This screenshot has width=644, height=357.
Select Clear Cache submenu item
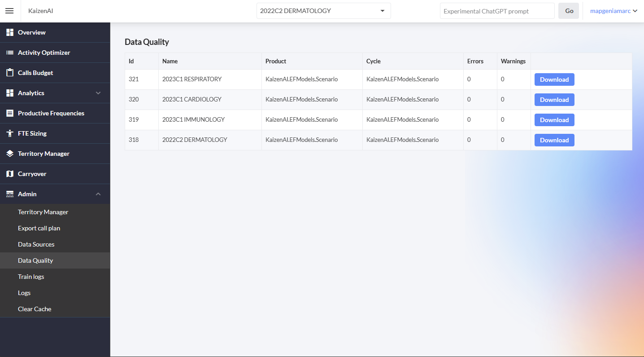click(55, 309)
